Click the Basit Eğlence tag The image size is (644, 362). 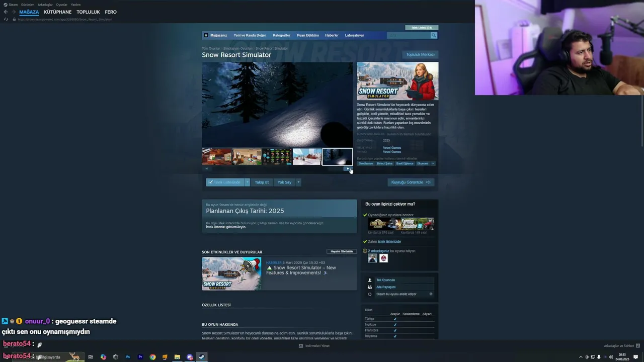[x=405, y=163]
